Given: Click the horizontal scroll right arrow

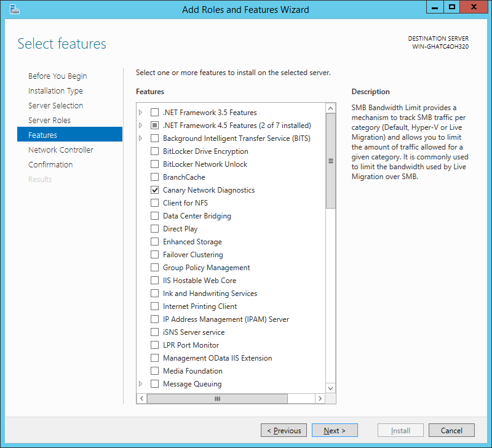Looking at the screenshot, I should point(320,398).
